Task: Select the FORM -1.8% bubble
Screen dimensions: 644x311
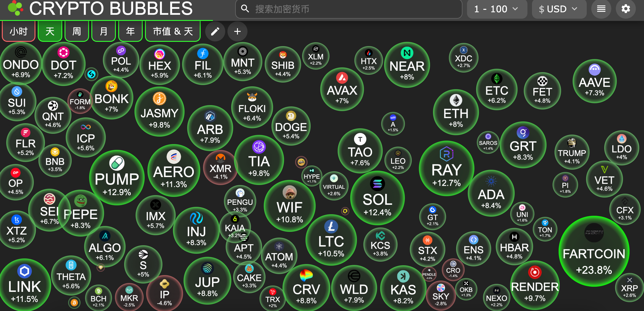Action: point(80,101)
